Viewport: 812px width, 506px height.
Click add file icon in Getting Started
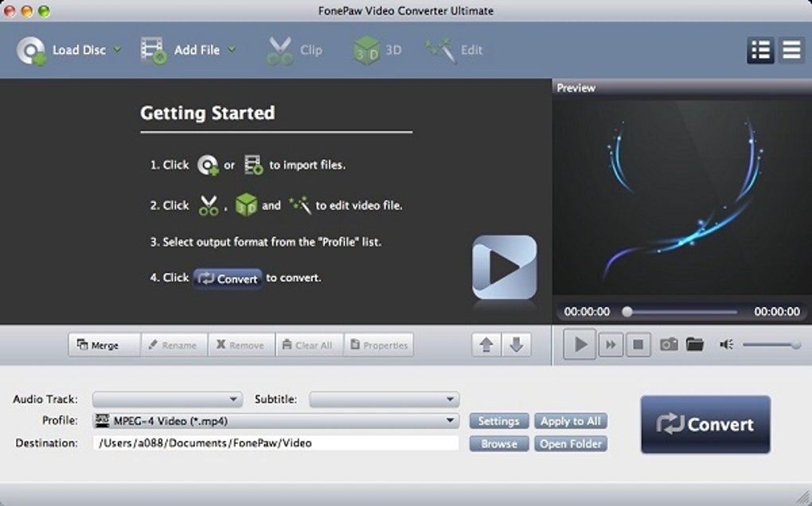pyautogui.click(x=253, y=165)
